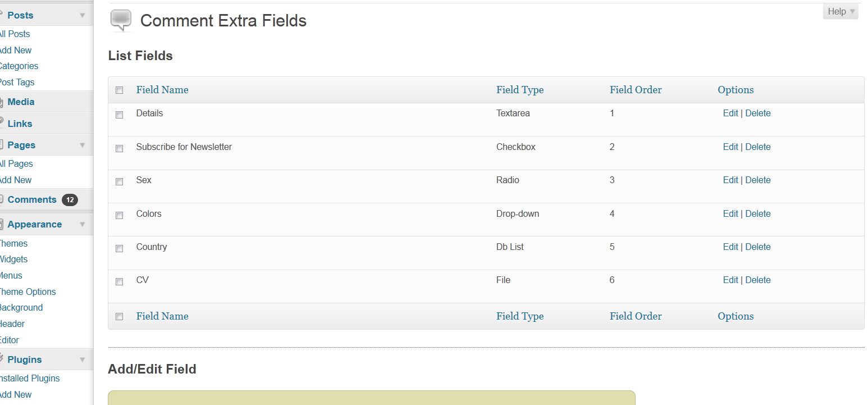Click the Pages menu icon
Image resolution: width=868 pixels, height=405 pixels.
point(2,145)
